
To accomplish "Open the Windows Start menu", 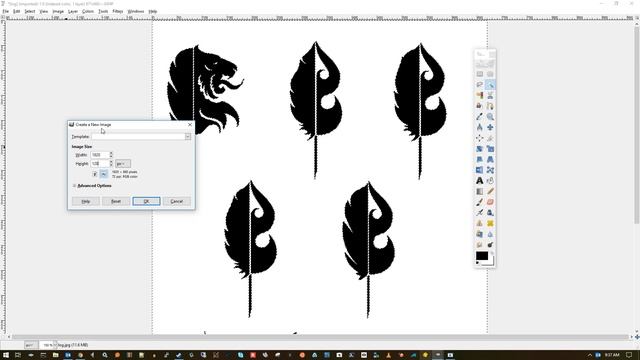I will point(6,355).
